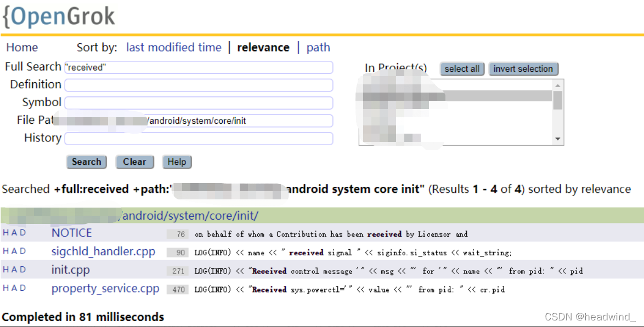Sort results by relevance
This screenshot has height=327, width=644.
[263, 48]
